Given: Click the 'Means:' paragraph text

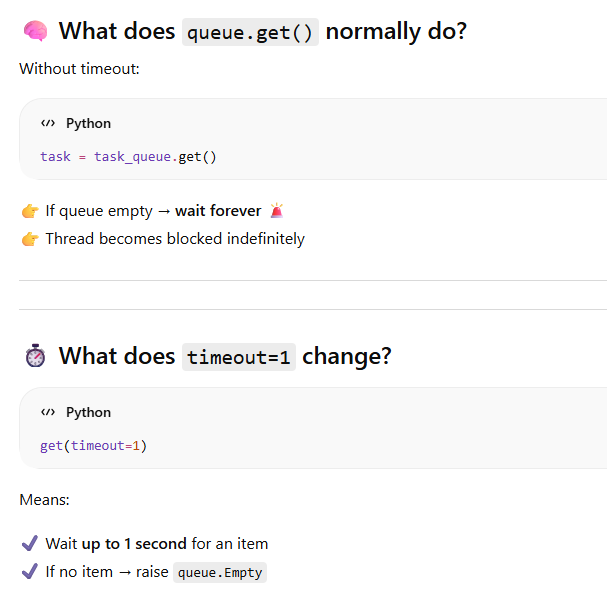Looking at the screenshot, I should [x=45, y=500].
